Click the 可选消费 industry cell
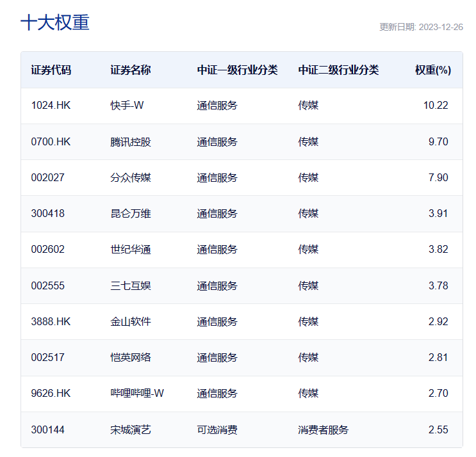Viewport: 476px width, 457px height. point(217,429)
